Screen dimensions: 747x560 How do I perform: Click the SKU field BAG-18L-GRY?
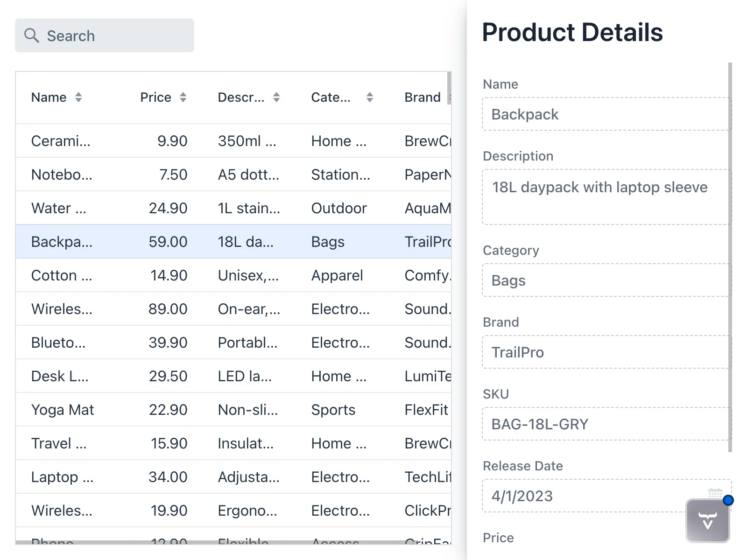click(x=605, y=424)
